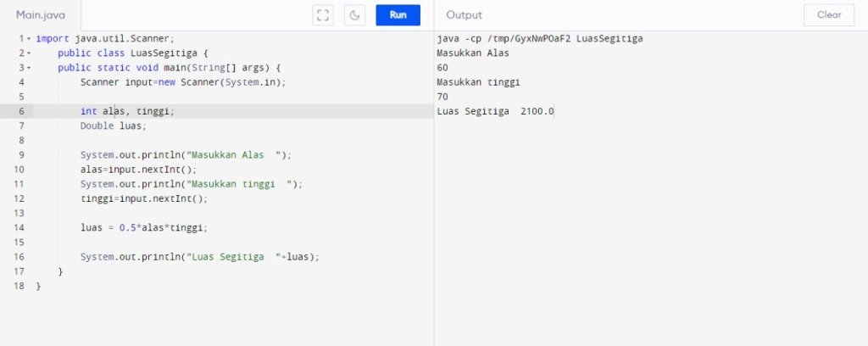
Task: Select the Main.java tab
Action: coord(41,15)
